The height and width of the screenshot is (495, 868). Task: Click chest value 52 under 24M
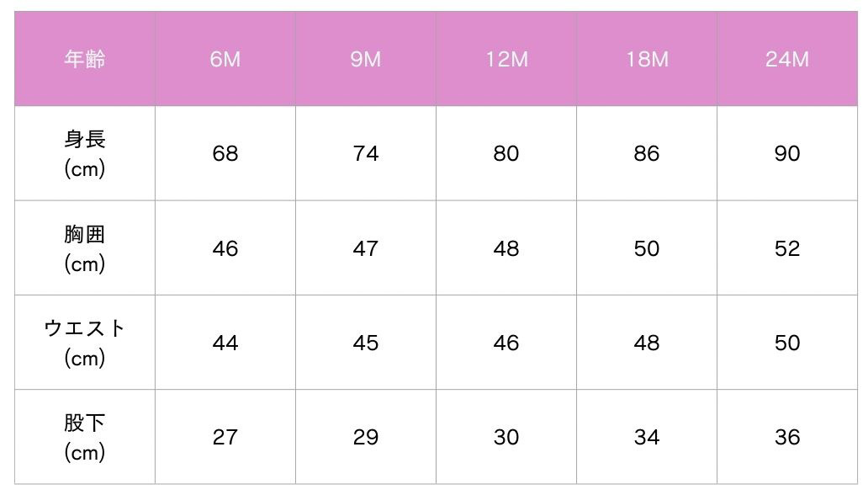click(x=787, y=247)
